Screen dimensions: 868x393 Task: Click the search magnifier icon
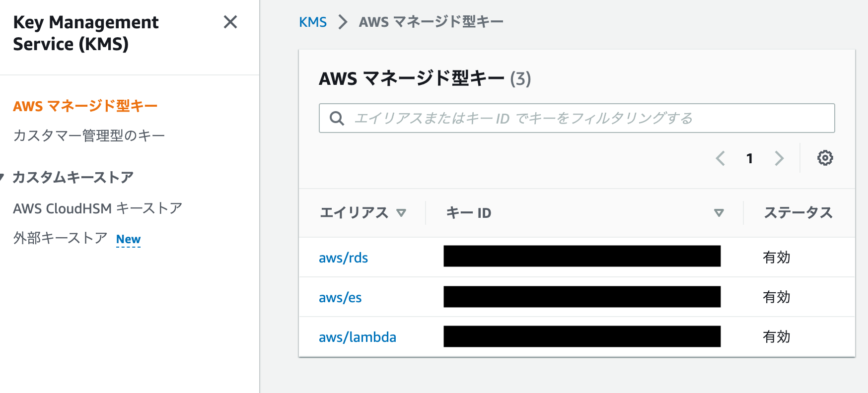coord(337,118)
